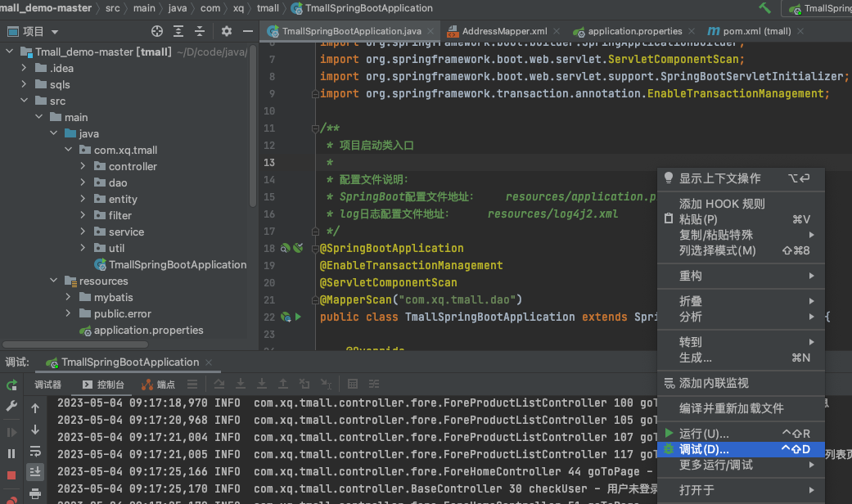The width and height of the screenshot is (852, 504).
Task: Expand the .idea folder
Action: pyautogui.click(x=24, y=68)
